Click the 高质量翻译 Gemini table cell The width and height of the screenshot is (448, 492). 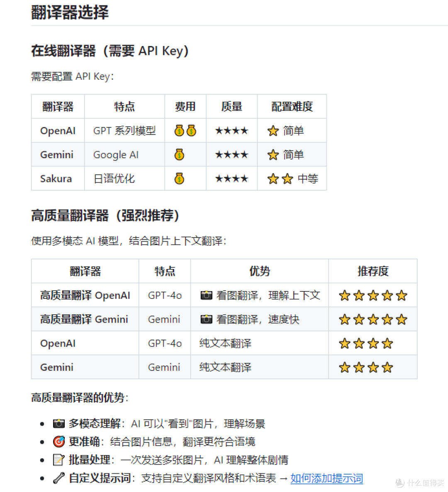click(85, 319)
